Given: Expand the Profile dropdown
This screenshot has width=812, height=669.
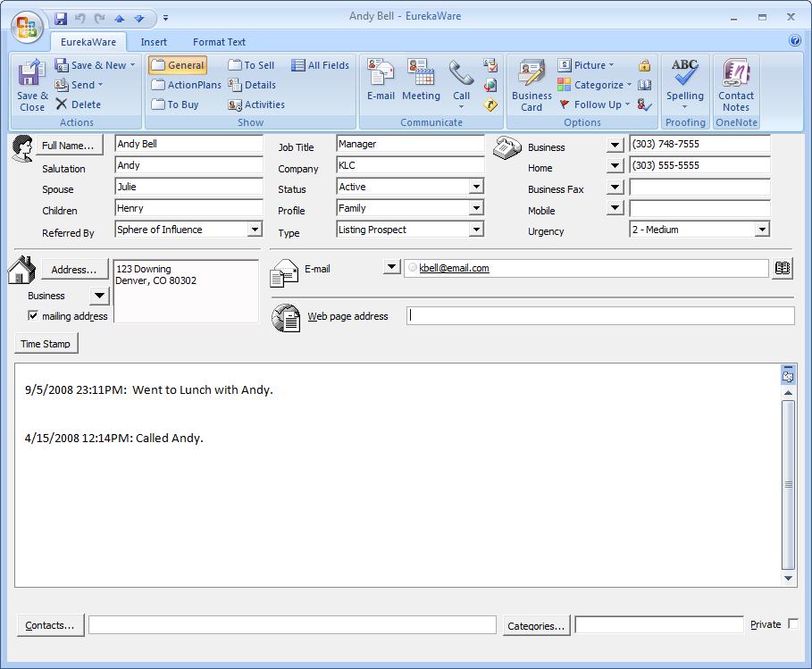Looking at the screenshot, I should click(x=476, y=208).
